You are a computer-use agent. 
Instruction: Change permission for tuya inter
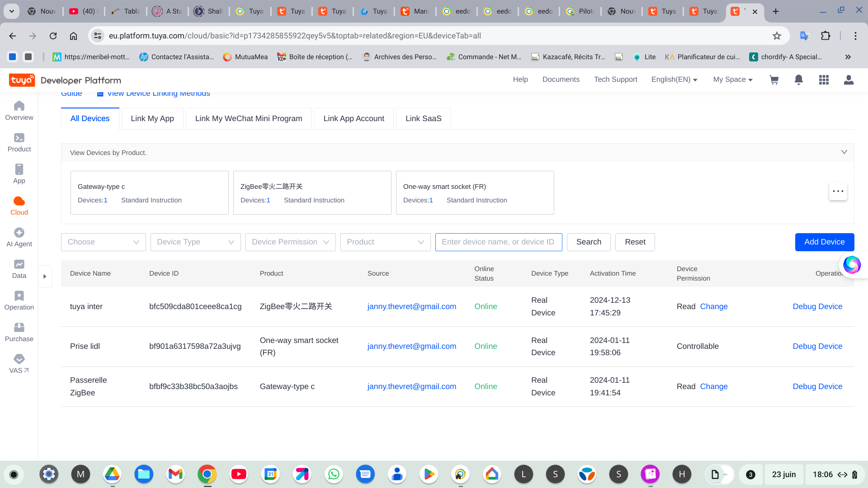point(714,306)
